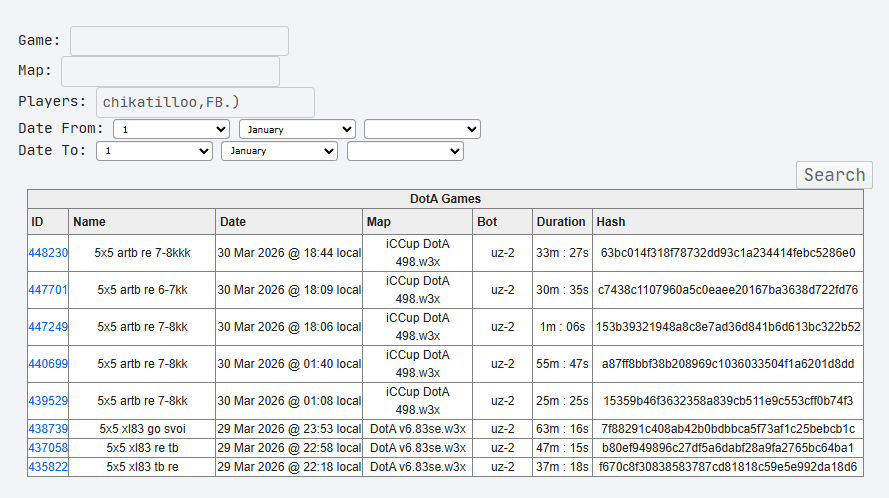
Task: Follow the 447249 game link
Action: (48, 327)
